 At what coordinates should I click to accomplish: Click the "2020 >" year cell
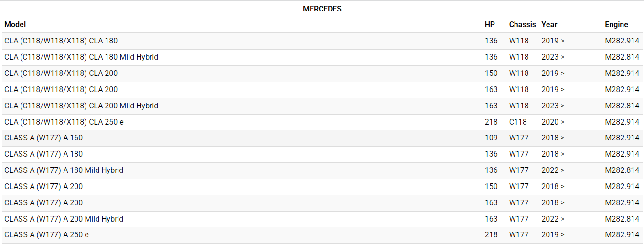tap(553, 122)
